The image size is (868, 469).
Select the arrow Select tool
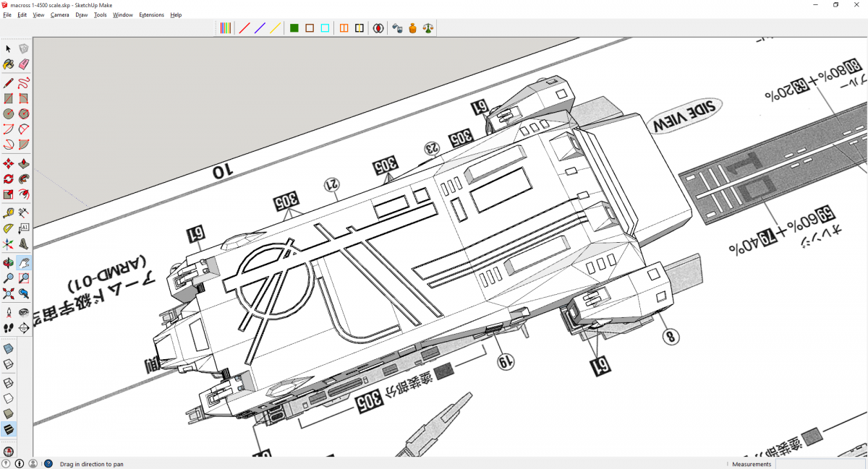[9, 48]
